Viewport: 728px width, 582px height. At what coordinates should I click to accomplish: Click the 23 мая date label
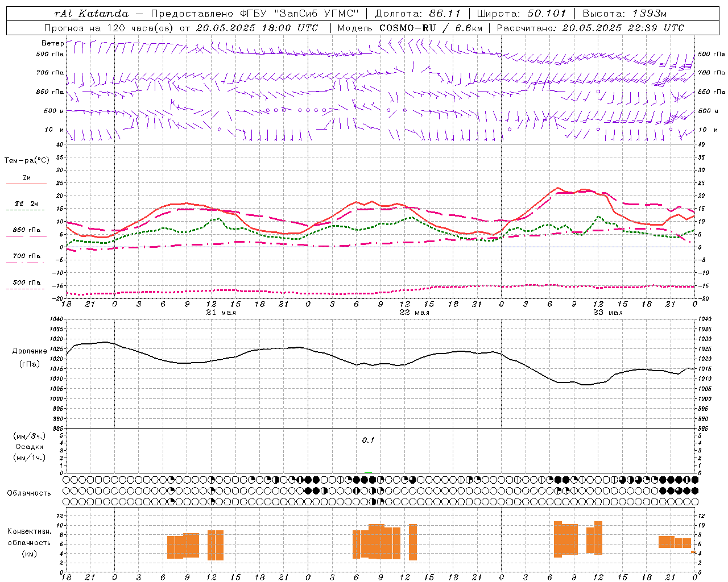click(607, 313)
